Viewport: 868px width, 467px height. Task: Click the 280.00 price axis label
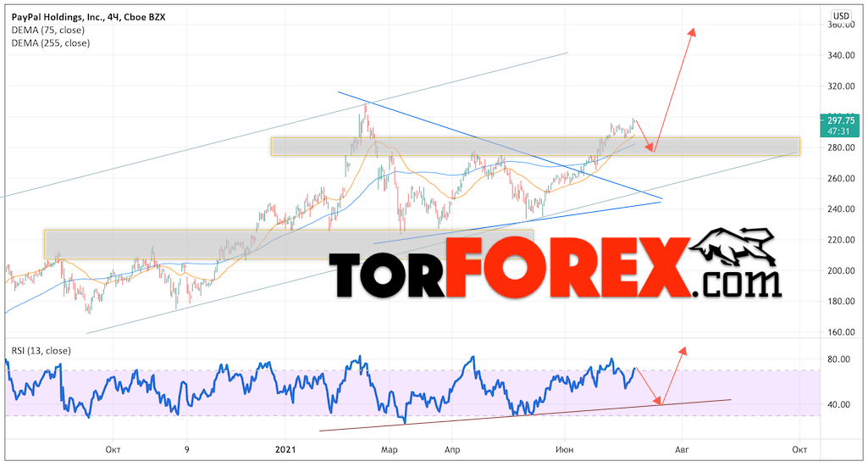[x=842, y=148]
